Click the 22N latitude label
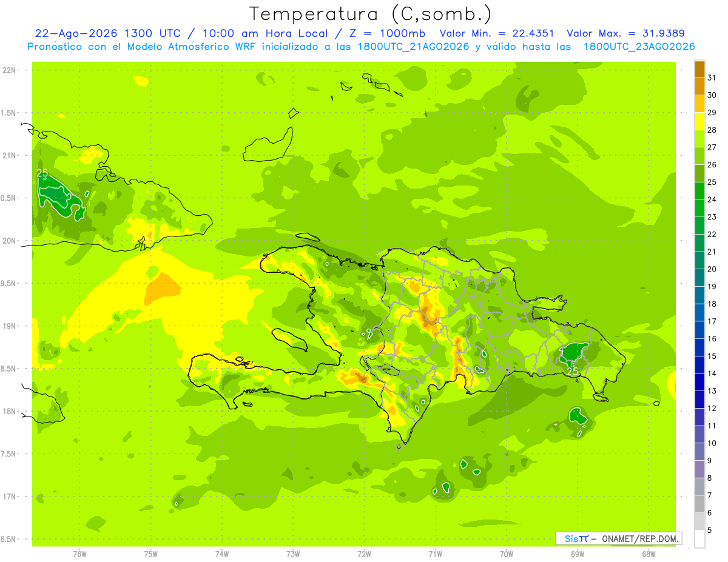Screen dimensions: 728x562 8,70
